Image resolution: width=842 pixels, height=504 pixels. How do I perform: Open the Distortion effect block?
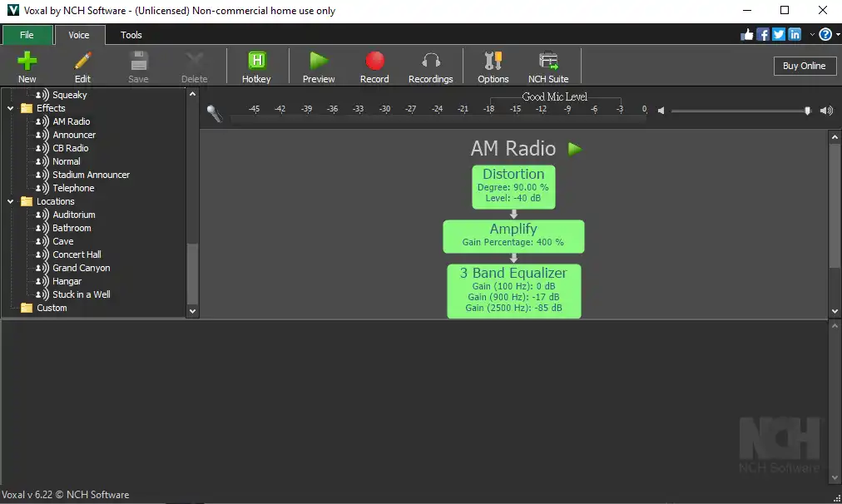click(x=513, y=186)
